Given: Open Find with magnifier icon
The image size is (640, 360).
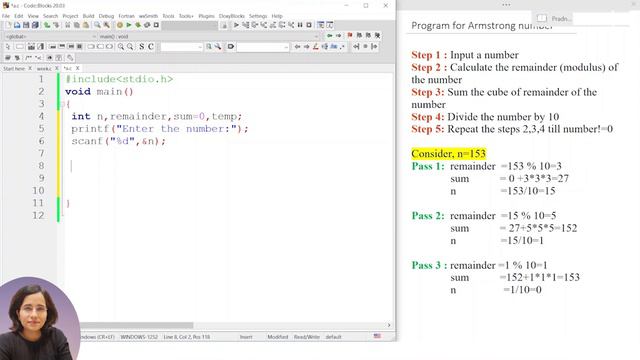Looking at the screenshot, I should click(97, 25).
